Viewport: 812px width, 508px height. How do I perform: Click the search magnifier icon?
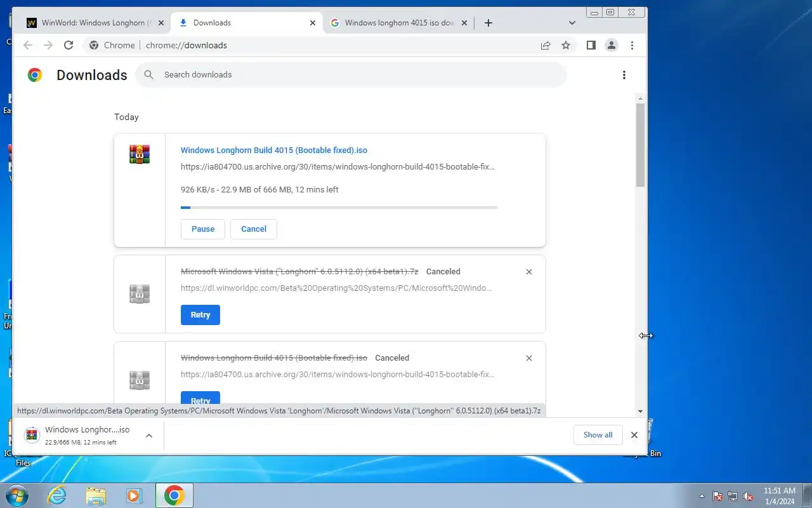[149, 75]
